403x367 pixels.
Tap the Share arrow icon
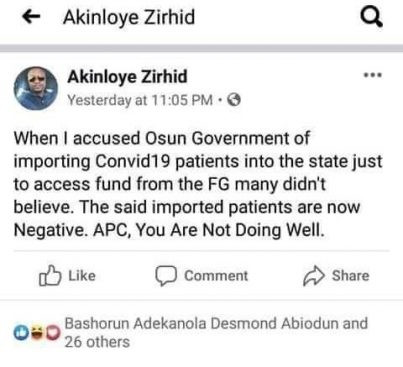[313, 276]
